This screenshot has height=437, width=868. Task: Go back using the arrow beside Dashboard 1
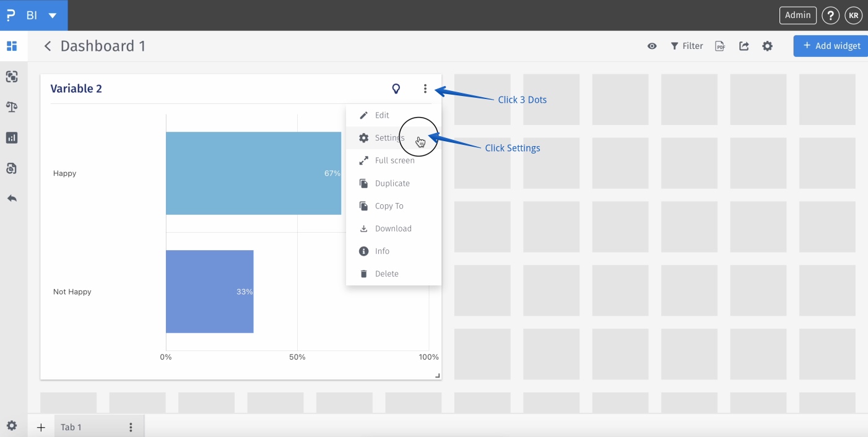48,46
